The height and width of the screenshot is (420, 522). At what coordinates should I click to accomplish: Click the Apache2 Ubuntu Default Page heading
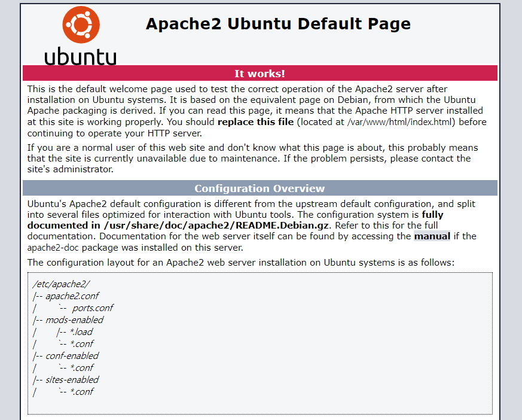278,24
